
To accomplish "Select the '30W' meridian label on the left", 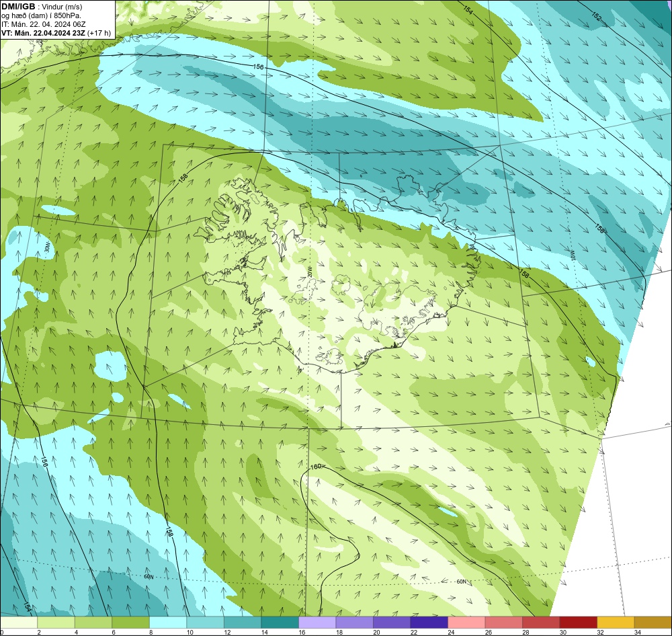I will (x=48, y=247).
